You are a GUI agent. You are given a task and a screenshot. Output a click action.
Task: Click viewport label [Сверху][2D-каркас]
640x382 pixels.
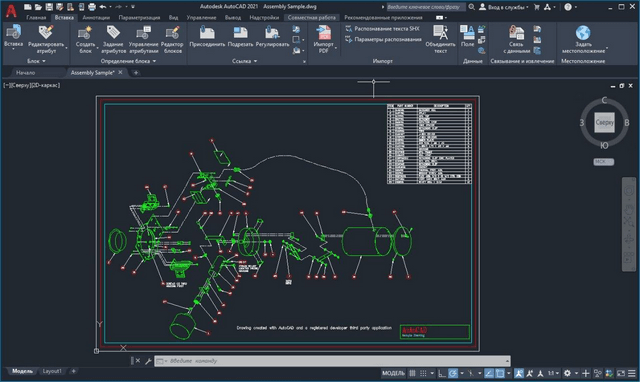[32, 85]
